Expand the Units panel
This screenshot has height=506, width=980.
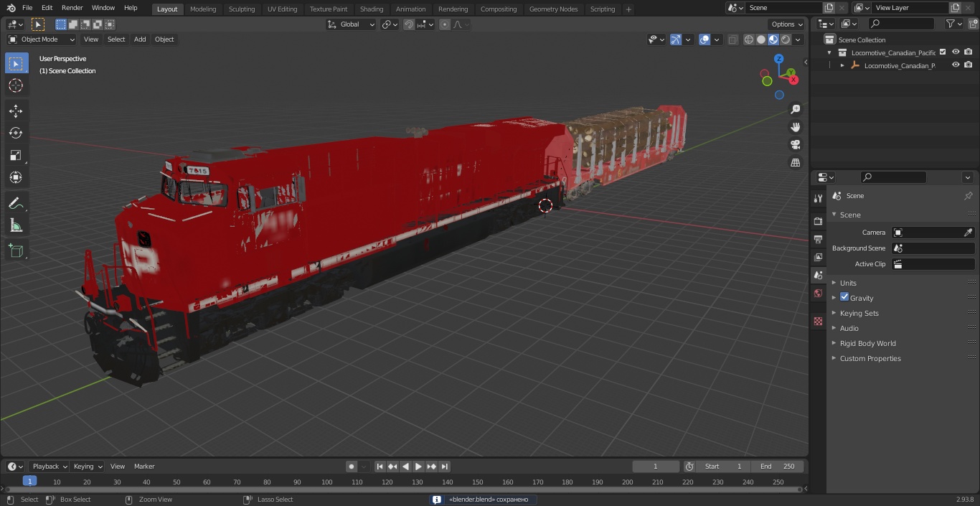(848, 283)
